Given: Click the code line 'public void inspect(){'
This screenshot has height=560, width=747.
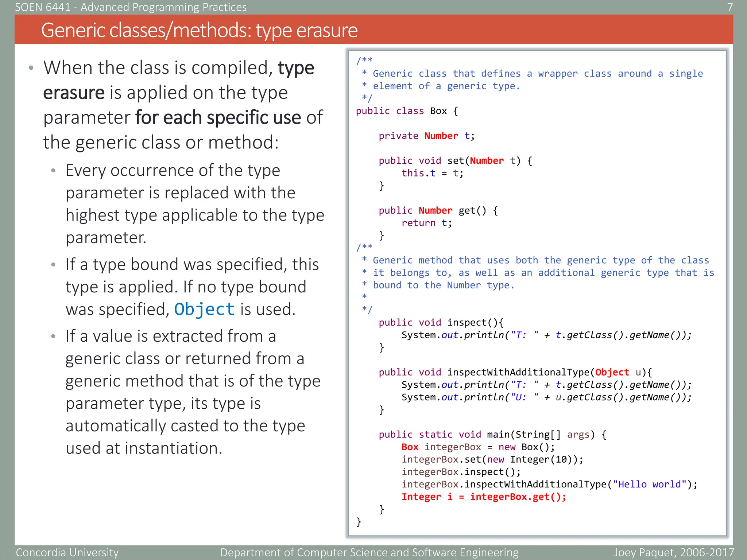Looking at the screenshot, I should pyautogui.click(x=441, y=323).
